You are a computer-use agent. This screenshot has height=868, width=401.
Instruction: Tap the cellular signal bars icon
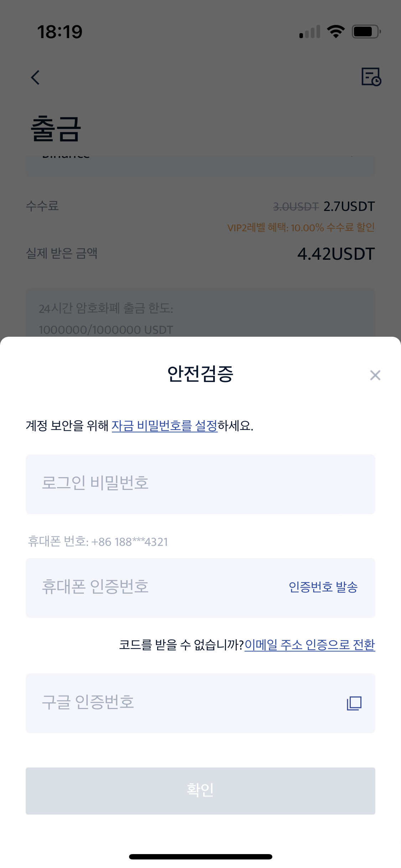click(310, 32)
